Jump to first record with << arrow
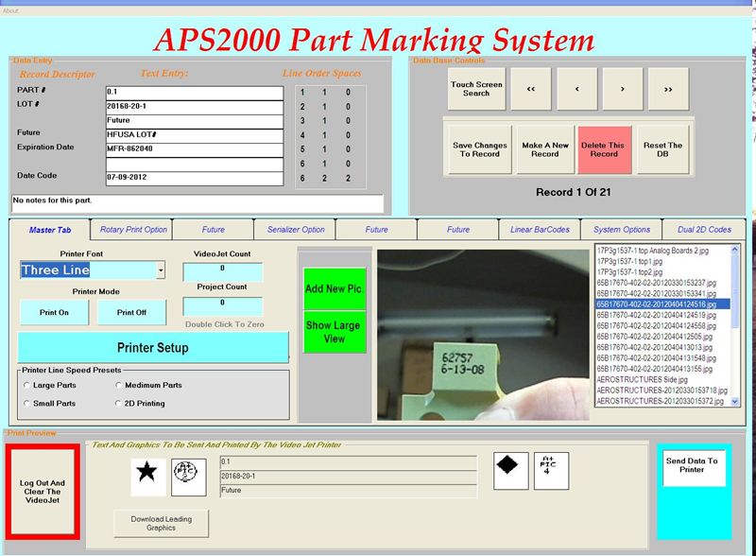This screenshot has height=556, width=756. (531, 88)
